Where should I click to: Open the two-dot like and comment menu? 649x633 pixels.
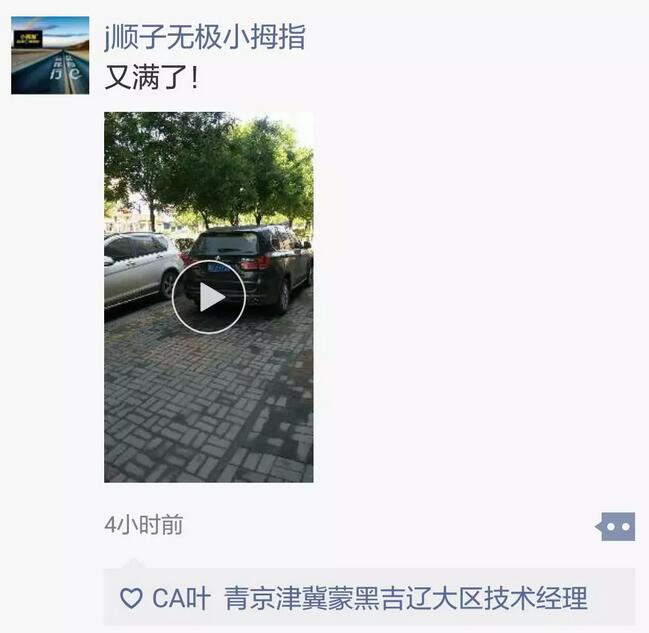coord(615,526)
